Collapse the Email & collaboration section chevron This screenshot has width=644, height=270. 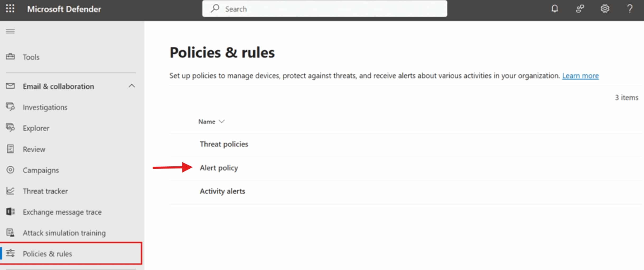132,86
